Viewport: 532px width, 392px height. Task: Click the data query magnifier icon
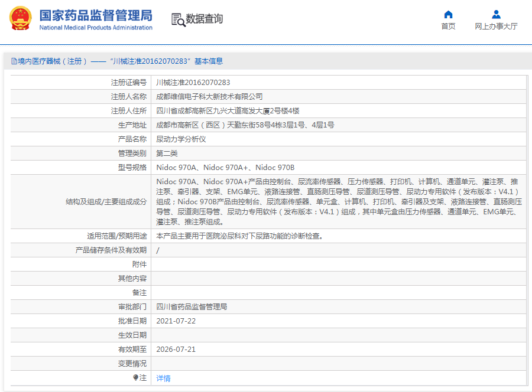tap(178, 19)
